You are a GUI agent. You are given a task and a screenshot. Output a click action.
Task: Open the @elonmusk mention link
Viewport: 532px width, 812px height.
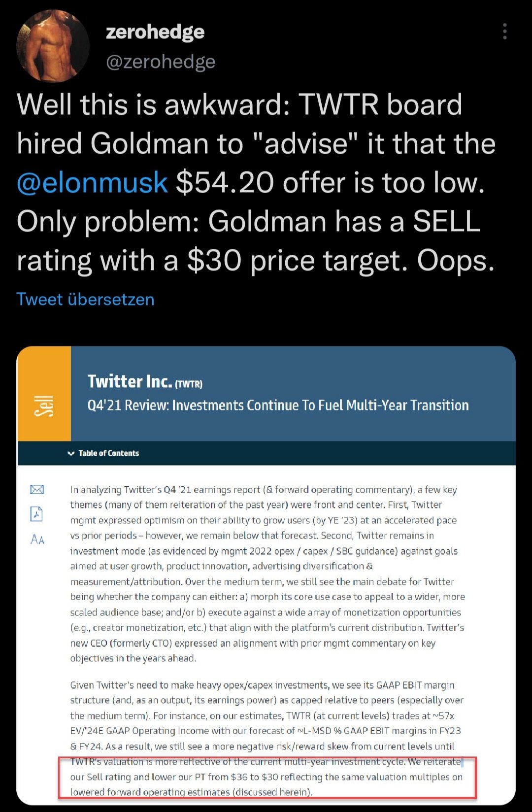coord(92,183)
